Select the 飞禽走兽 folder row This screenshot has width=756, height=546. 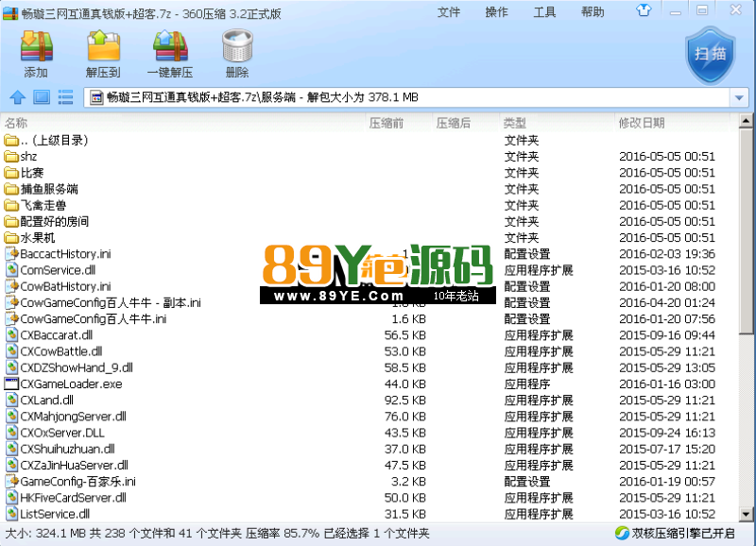pyautogui.click(x=369, y=205)
